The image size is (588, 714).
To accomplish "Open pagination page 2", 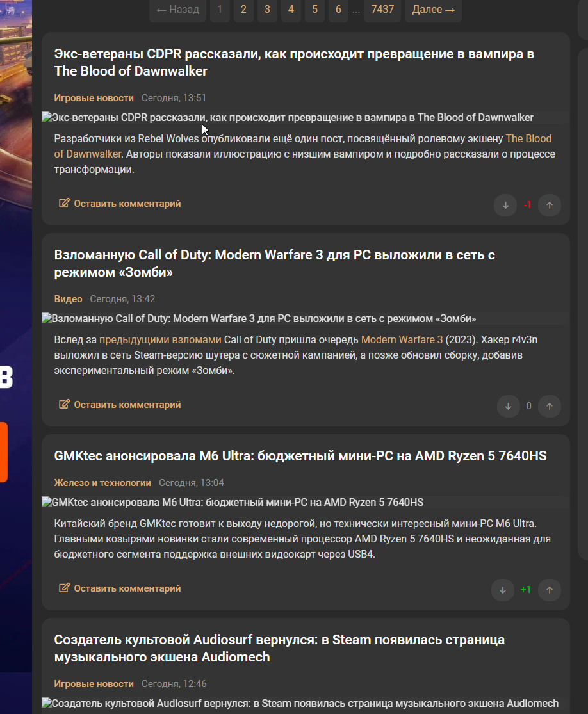I will (x=243, y=10).
